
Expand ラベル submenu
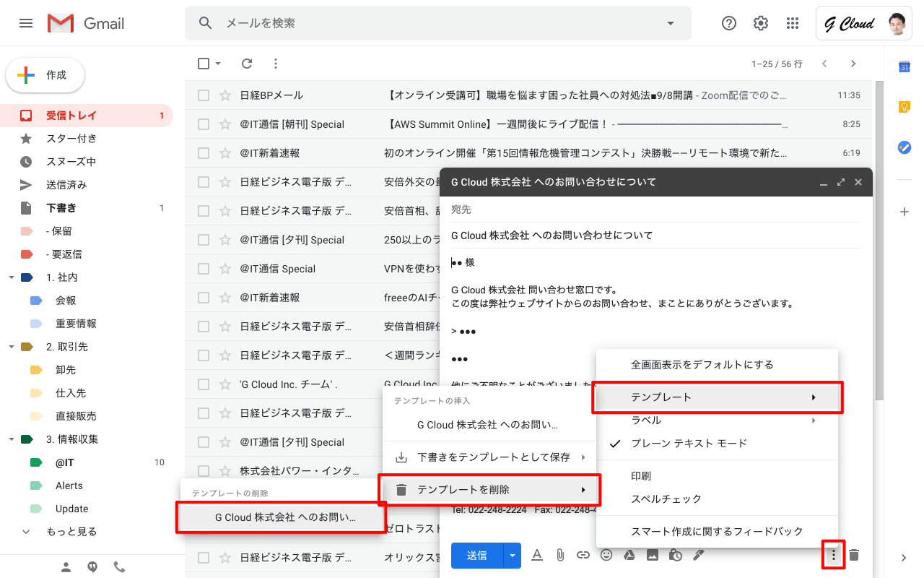tap(717, 420)
